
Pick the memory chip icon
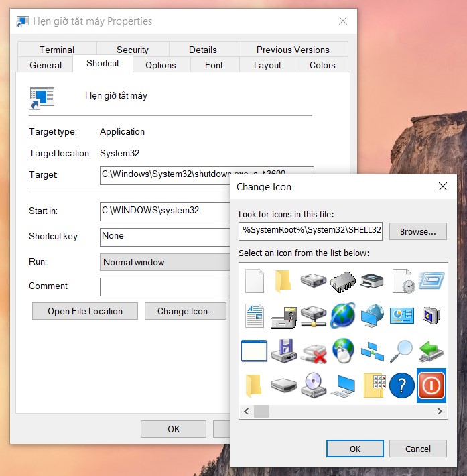click(342, 282)
